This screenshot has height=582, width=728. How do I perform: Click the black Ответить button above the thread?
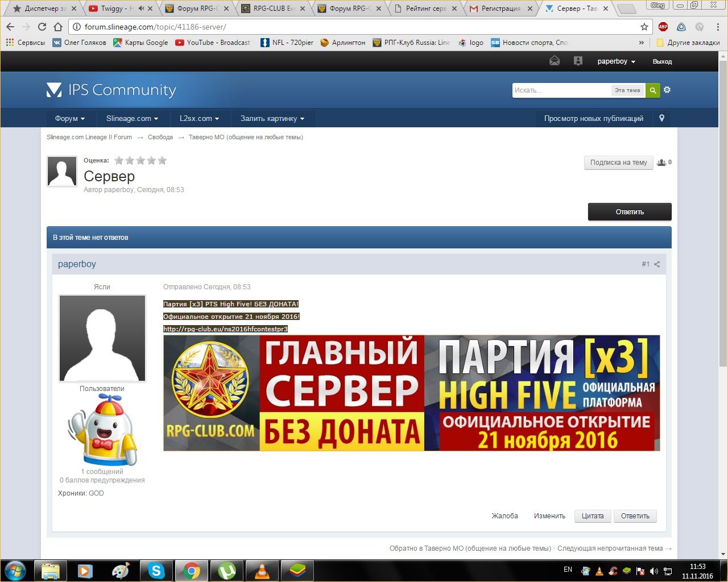pos(630,212)
